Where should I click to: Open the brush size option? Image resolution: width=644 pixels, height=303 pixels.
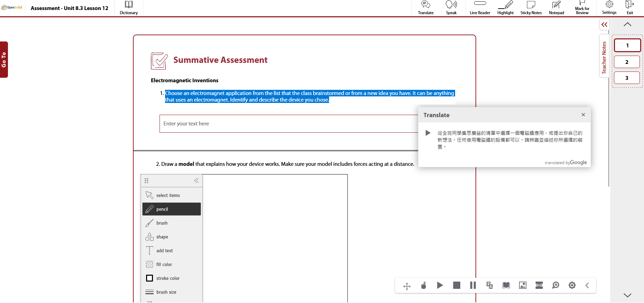click(x=172, y=292)
